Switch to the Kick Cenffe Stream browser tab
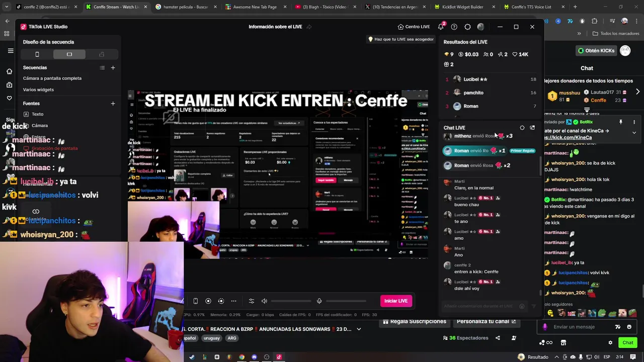644x362 pixels. point(115,7)
